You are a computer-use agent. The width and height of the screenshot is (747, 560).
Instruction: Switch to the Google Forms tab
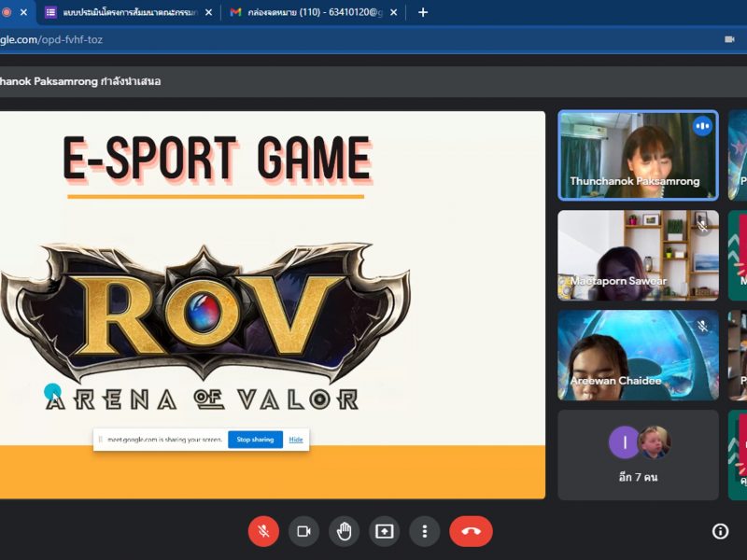121,12
